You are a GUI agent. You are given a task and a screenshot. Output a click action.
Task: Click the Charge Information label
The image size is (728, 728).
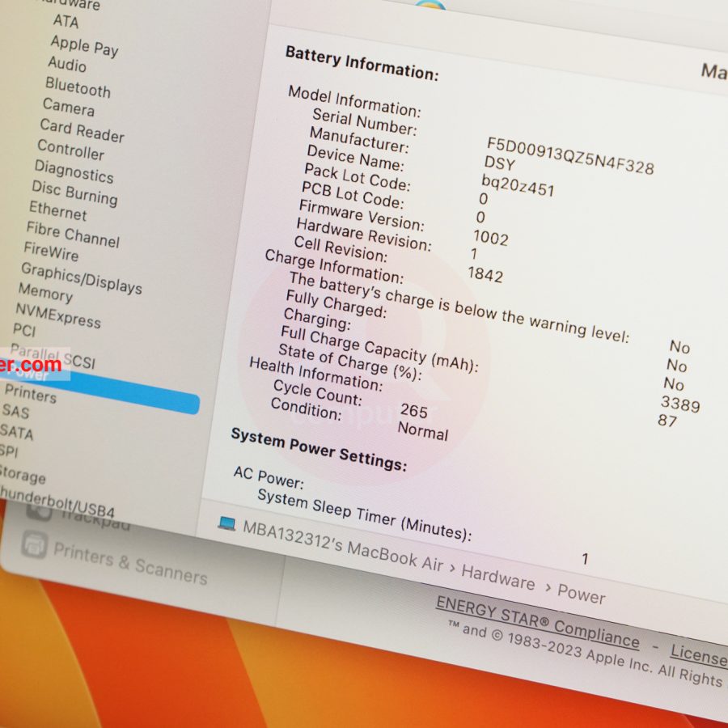pyautogui.click(x=335, y=266)
